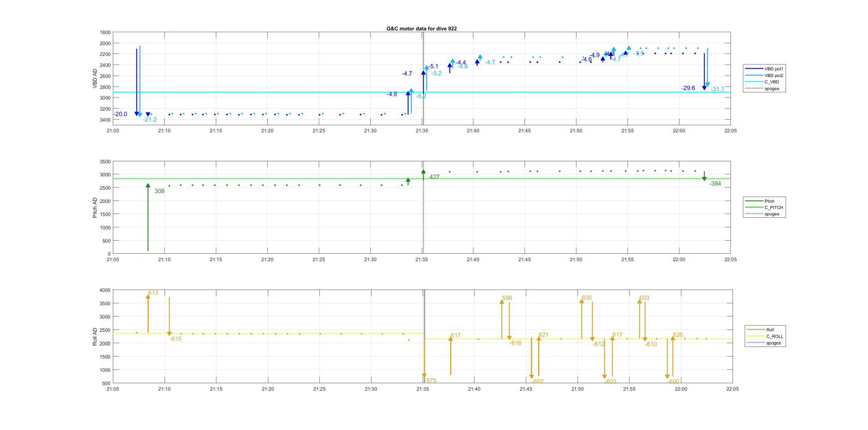Click the "21:05" x-tick under the Pitch plot
The width and height of the screenshot is (868, 430).
click(x=113, y=260)
